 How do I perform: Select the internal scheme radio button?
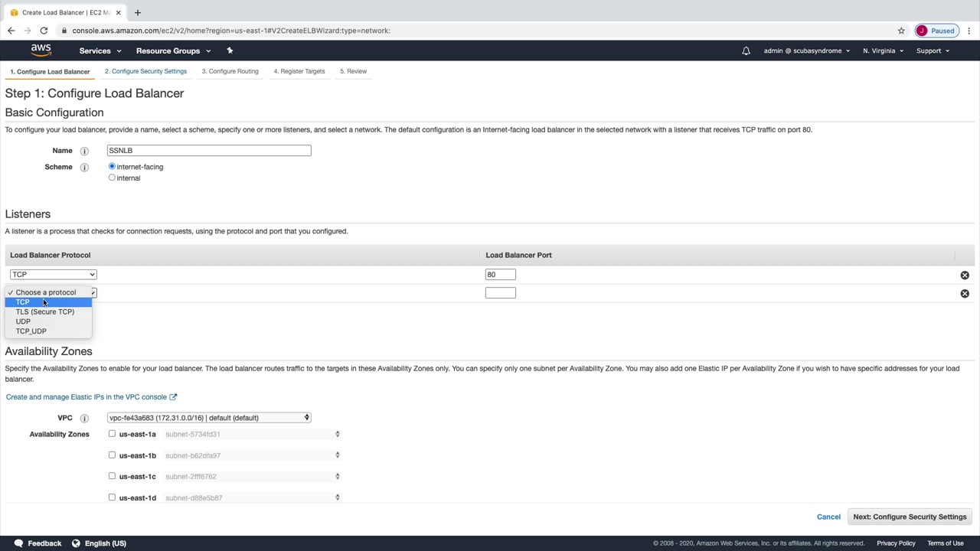pos(112,178)
